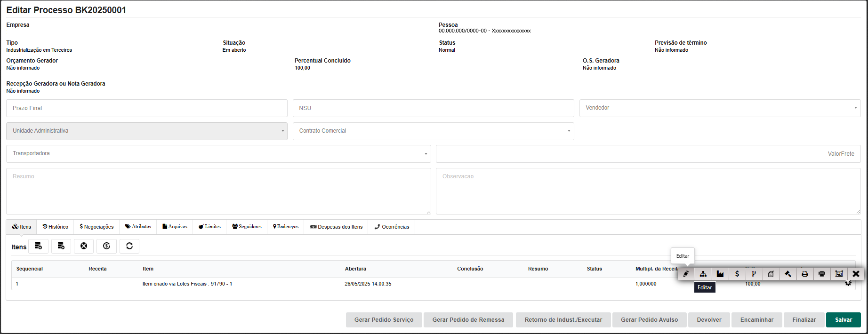Click the gear icon on item row 1
The width and height of the screenshot is (868, 334).
[x=848, y=284]
